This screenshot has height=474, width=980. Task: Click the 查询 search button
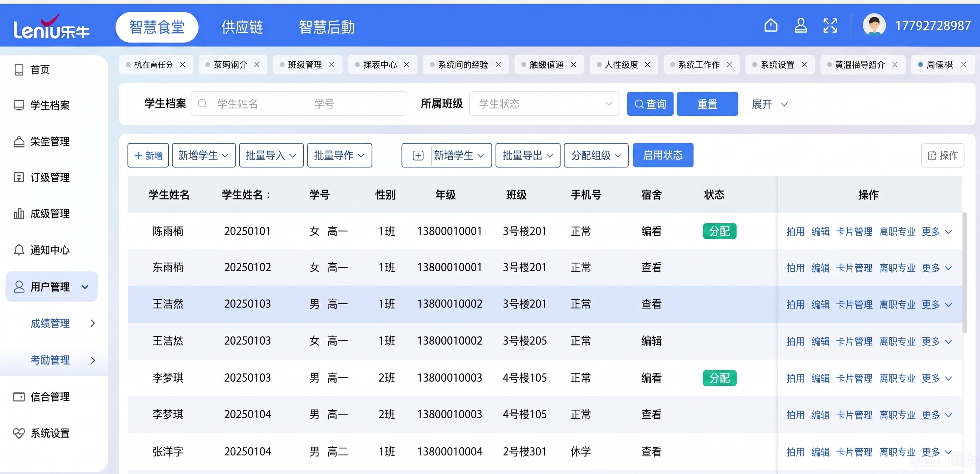(650, 104)
